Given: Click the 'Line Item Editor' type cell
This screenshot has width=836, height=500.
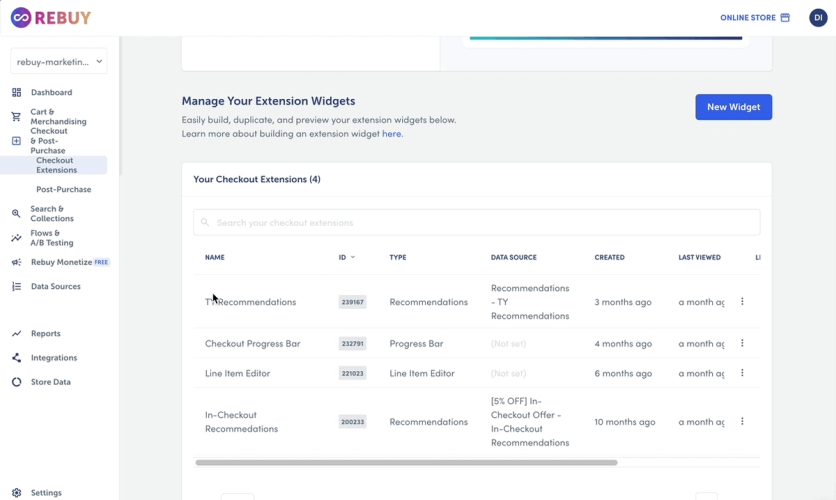Looking at the screenshot, I should click(422, 373).
